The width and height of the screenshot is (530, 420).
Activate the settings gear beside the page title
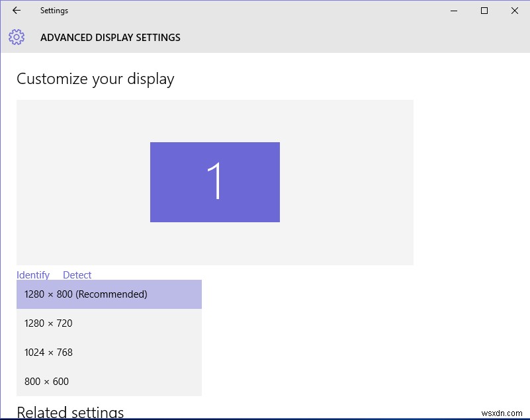16,37
